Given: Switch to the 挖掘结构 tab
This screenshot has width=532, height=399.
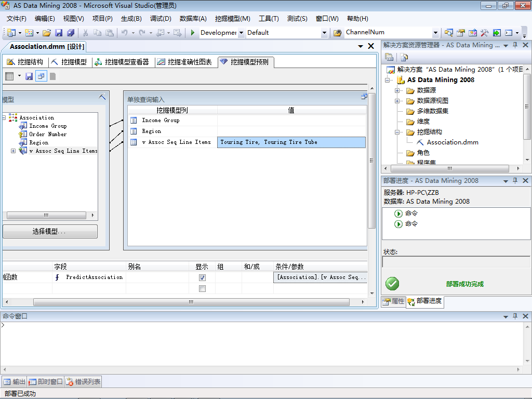Looking at the screenshot, I should (25, 62).
